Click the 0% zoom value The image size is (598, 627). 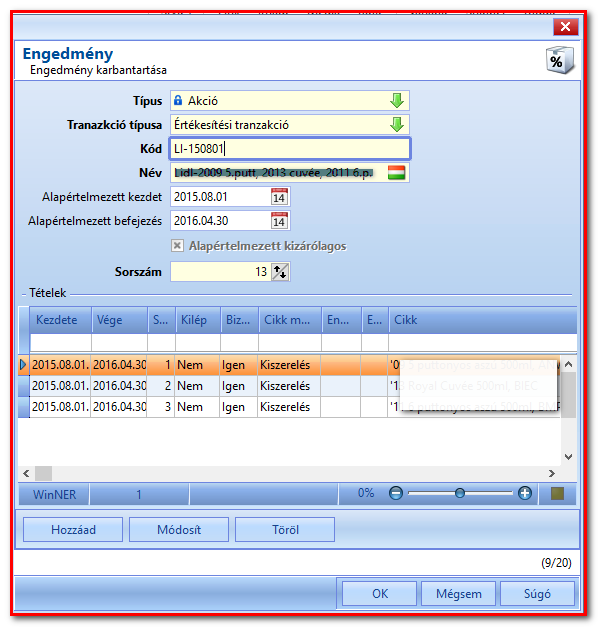366,493
